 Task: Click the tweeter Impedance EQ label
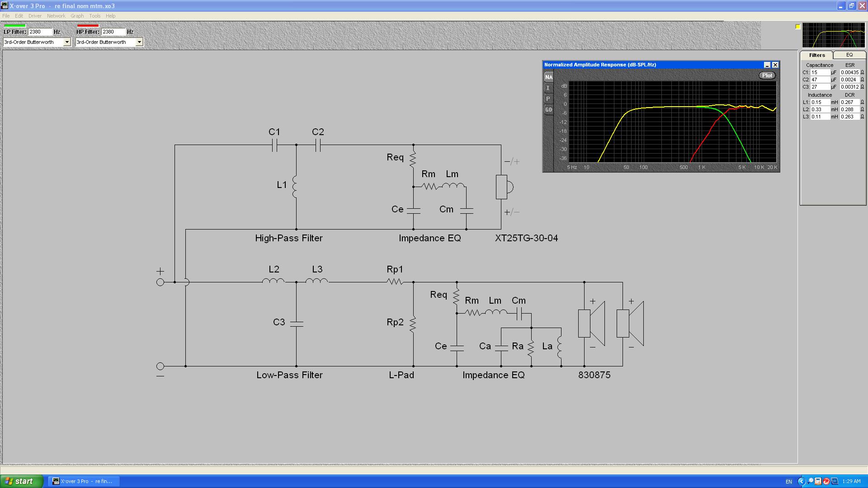(430, 238)
